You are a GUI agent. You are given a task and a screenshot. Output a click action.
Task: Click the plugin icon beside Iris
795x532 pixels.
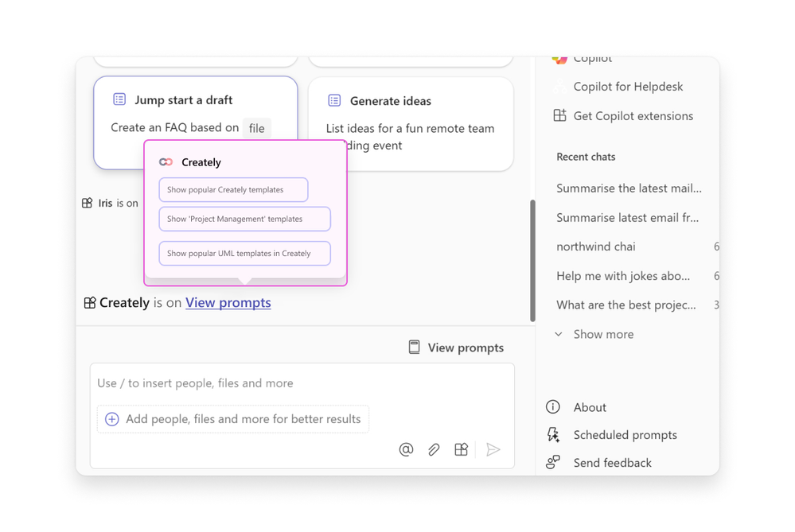tap(88, 203)
